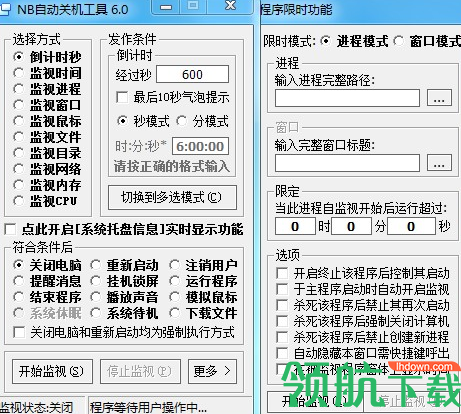Click the 切换到多选模式 (C) button
Image resolution: width=461 pixels, height=414 pixels.
pos(172,197)
